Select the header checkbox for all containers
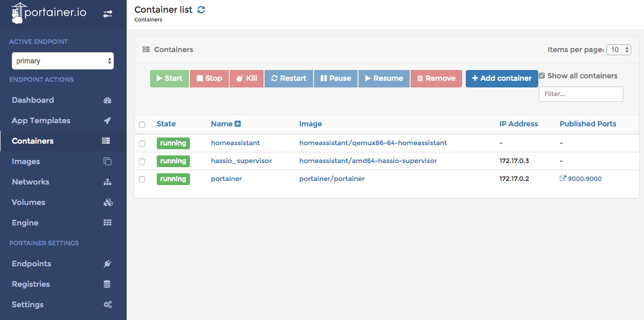 click(x=142, y=125)
